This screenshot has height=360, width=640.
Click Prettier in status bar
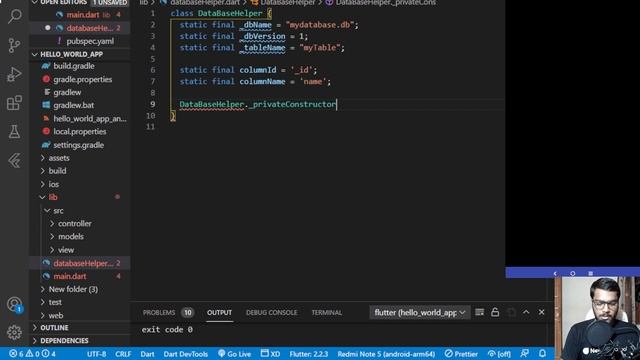[461, 354]
